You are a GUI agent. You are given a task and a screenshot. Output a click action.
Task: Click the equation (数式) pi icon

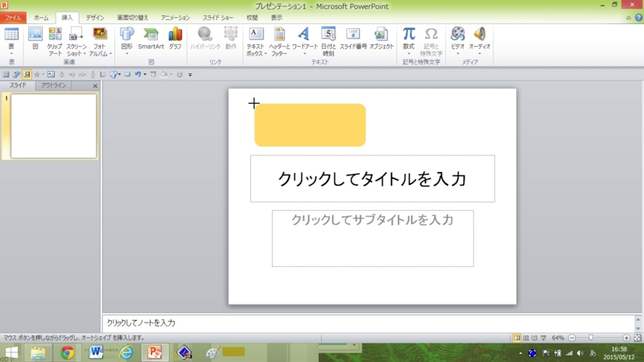409,34
